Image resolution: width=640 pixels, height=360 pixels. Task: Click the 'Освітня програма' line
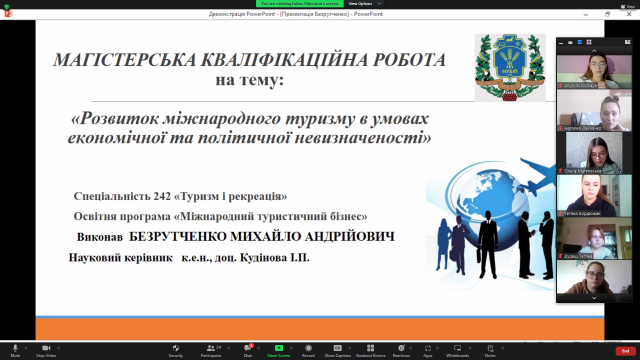tap(220, 216)
